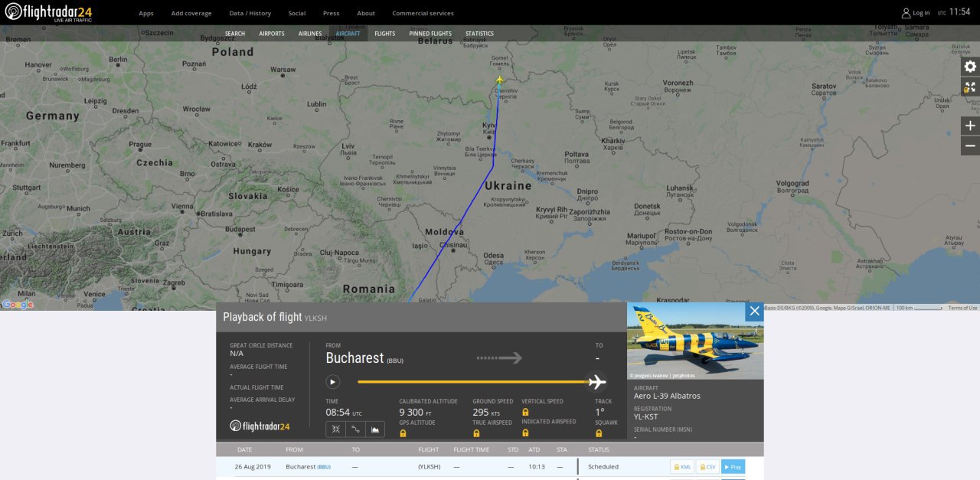Click the Google logo on the map

18,305
